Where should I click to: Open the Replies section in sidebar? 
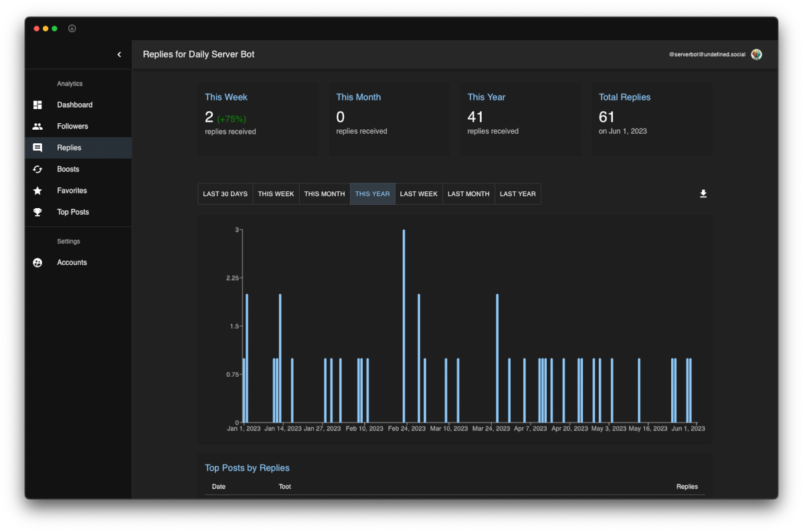pyautogui.click(x=78, y=148)
